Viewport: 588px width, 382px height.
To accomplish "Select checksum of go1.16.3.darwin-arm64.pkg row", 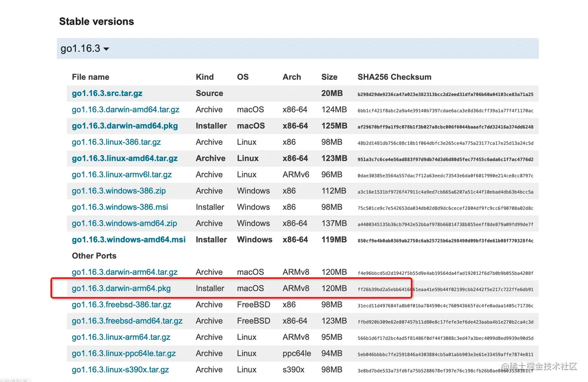I will point(445,289).
